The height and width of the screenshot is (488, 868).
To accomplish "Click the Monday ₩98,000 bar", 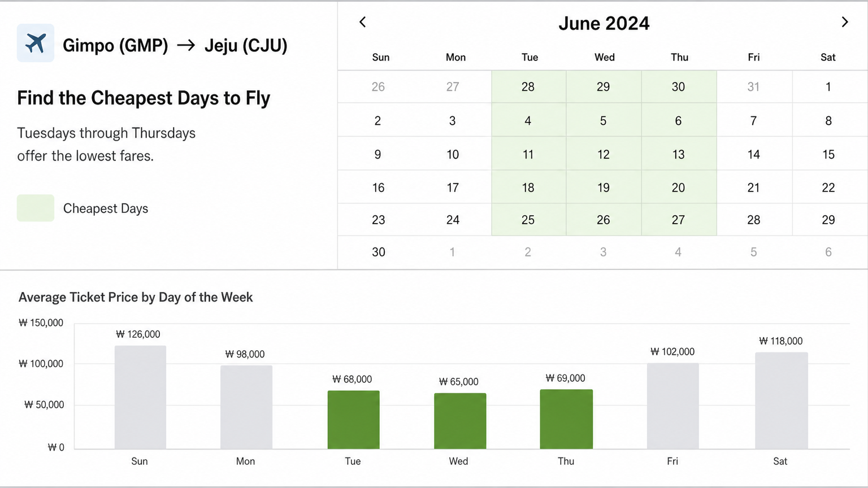I will (x=246, y=407).
